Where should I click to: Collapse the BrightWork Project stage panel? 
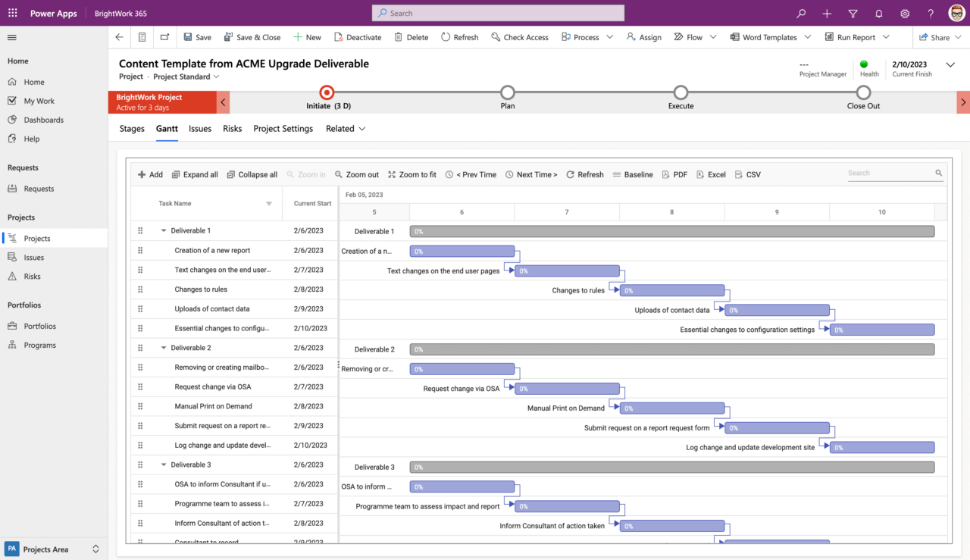(224, 101)
